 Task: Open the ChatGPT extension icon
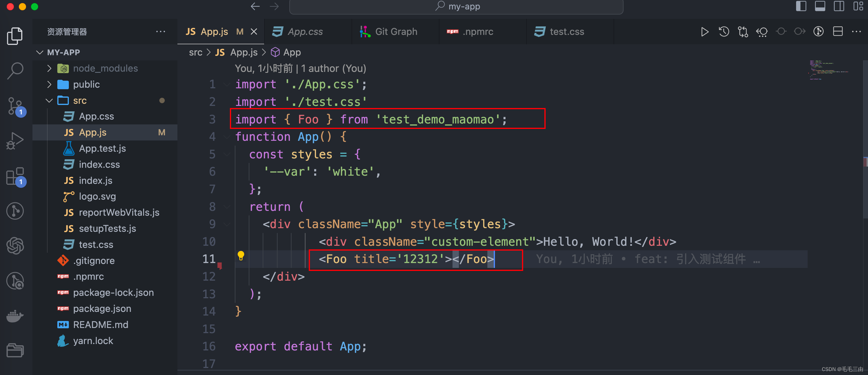(x=15, y=246)
